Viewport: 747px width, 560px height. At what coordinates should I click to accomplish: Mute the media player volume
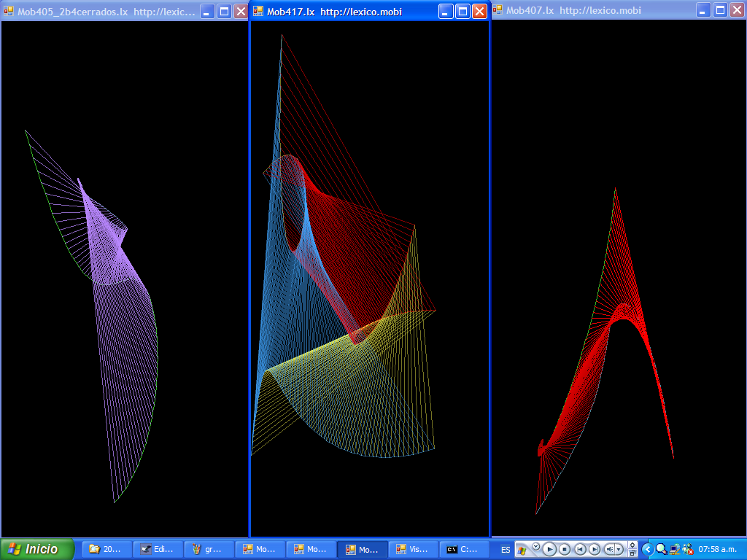(x=609, y=549)
